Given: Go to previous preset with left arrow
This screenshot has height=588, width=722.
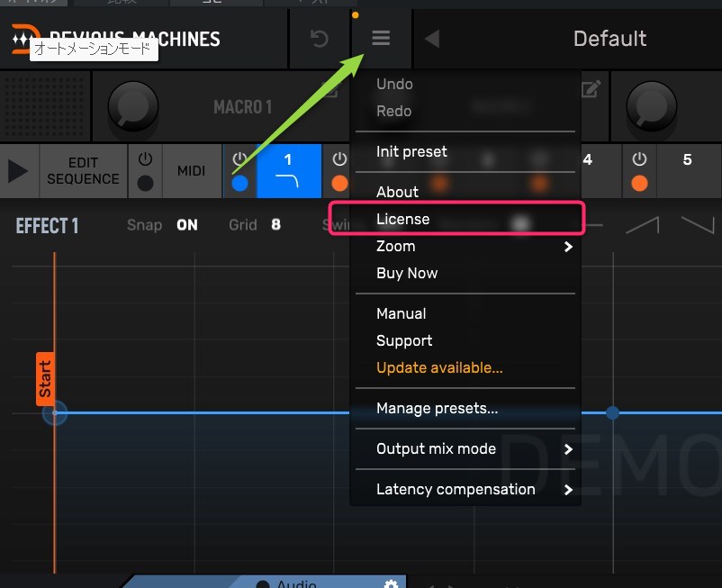Looking at the screenshot, I should (x=432, y=39).
